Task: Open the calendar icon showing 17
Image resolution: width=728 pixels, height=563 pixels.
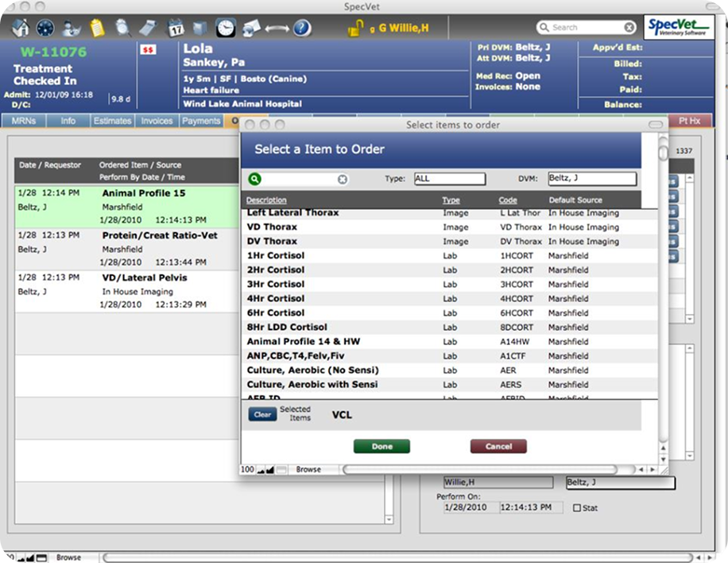Action: (176, 29)
